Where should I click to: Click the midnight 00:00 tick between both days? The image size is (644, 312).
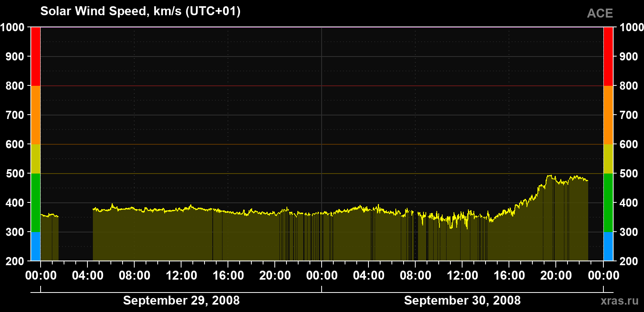[322, 275]
